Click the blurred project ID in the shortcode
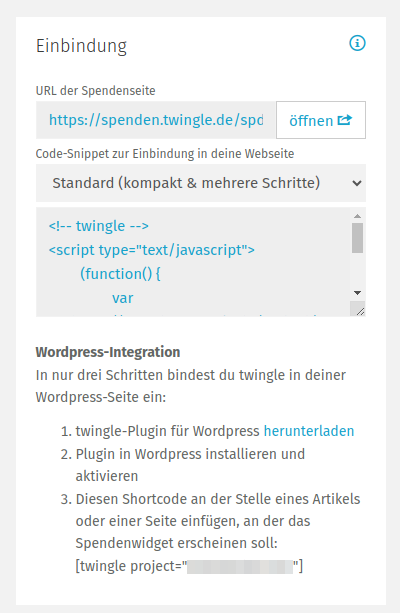 (240, 566)
